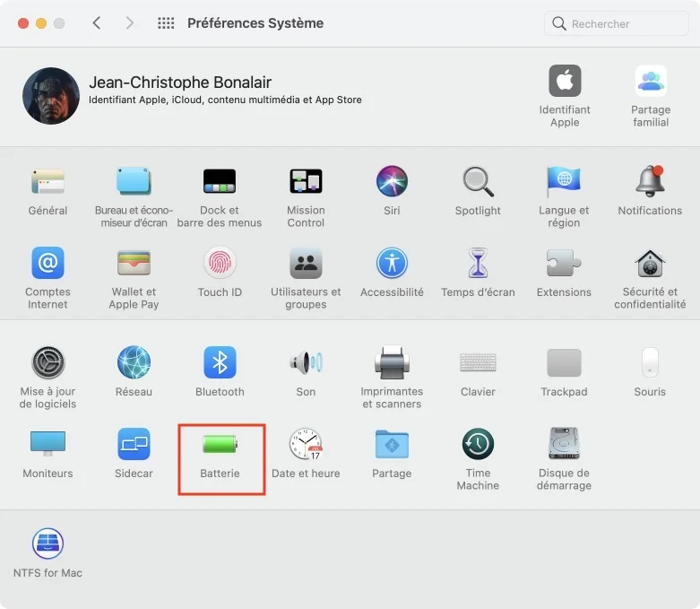Open the Extensions puzzle piece icon
700x609 pixels.
coord(564,263)
